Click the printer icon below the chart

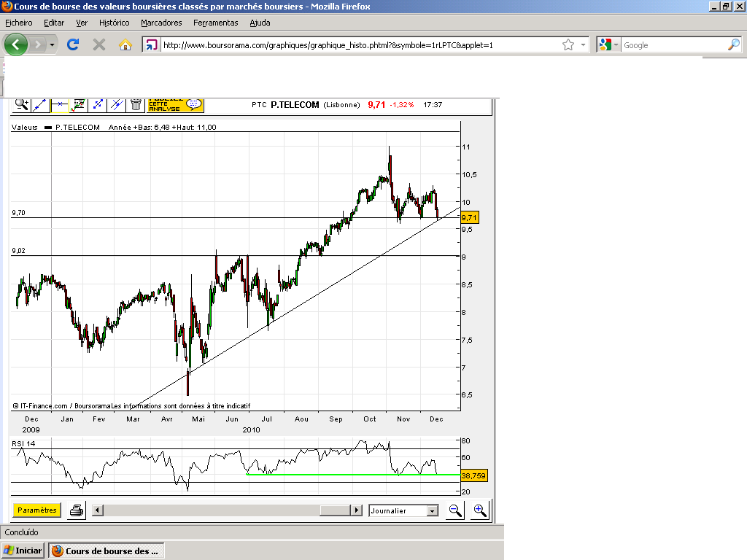click(x=76, y=510)
